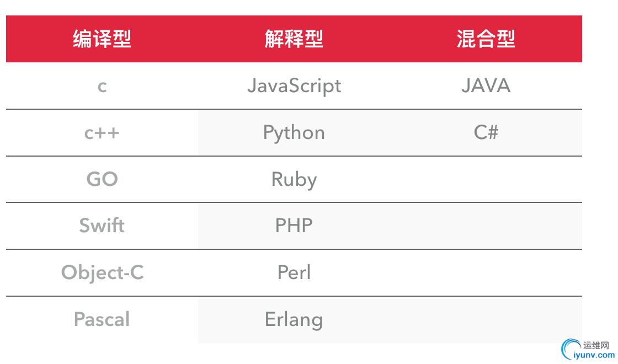Click the 运维网 watermark text
Image resolution: width=618 pixels, height=364 pixels.
click(596, 345)
